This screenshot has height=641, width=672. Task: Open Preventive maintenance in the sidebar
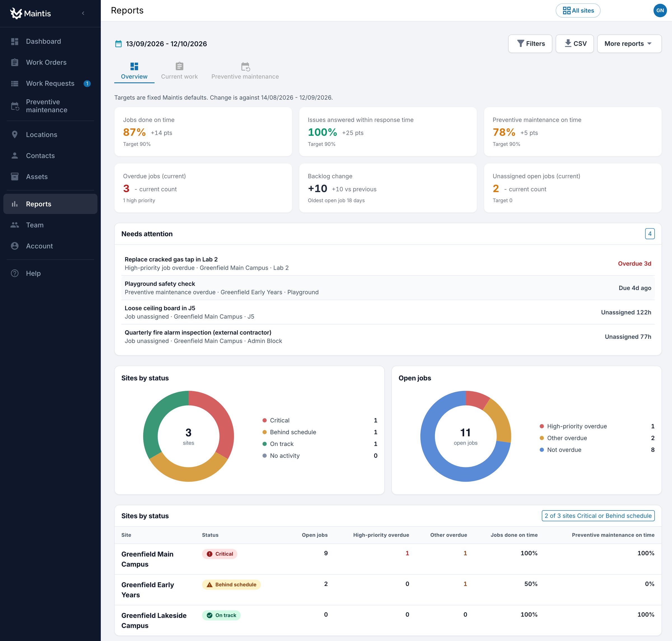point(50,106)
